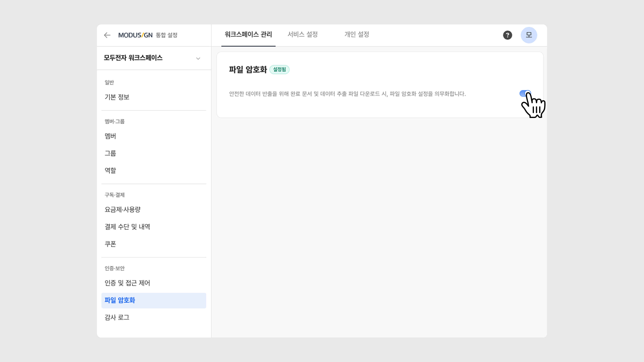Open 인증 및 접근 제어 settings

(127, 283)
